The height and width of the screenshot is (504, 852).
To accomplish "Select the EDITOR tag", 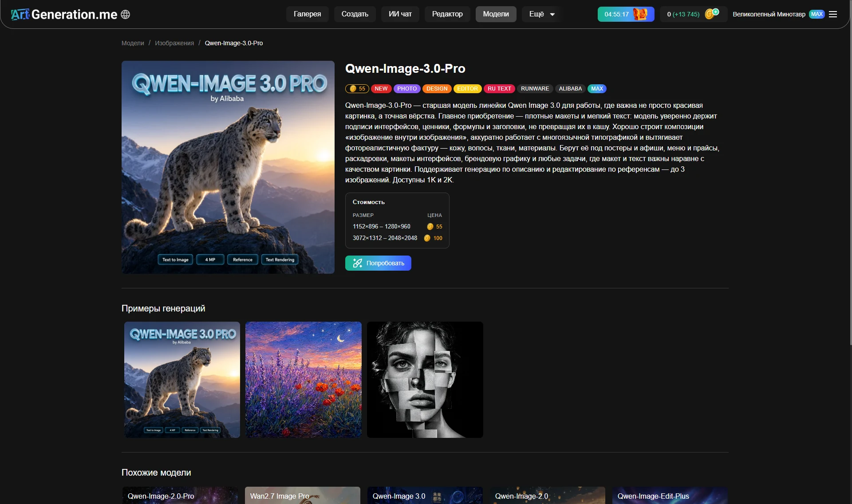I will (468, 89).
